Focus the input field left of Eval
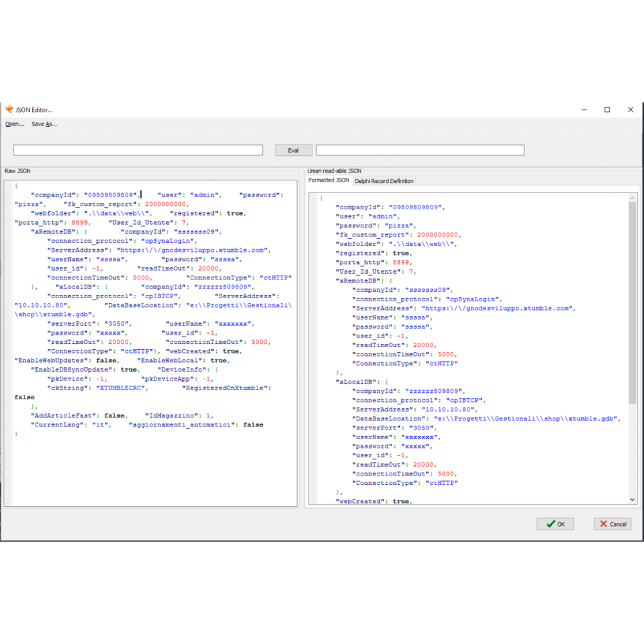Viewport: 644px width, 644px height. [x=138, y=150]
